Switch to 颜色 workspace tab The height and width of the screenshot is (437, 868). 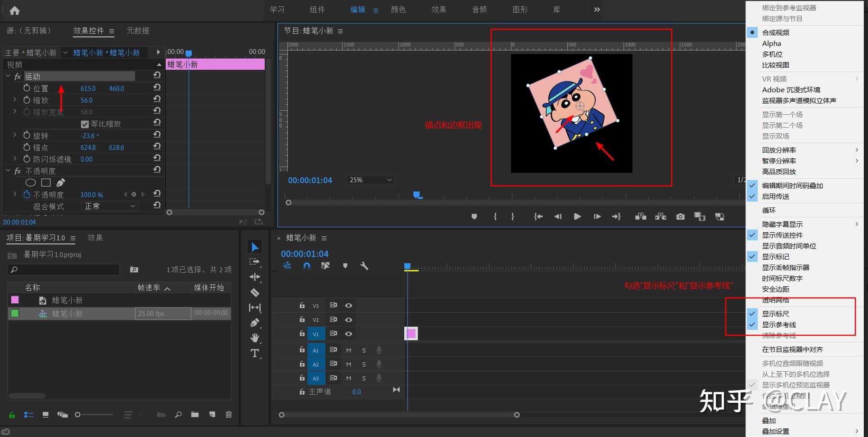pos(398,9)
